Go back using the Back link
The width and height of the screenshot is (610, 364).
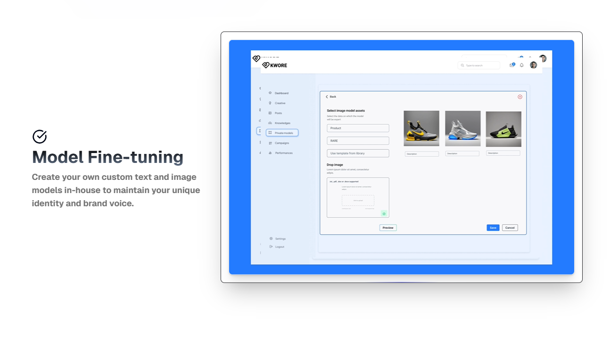click(x=331, y=97)
